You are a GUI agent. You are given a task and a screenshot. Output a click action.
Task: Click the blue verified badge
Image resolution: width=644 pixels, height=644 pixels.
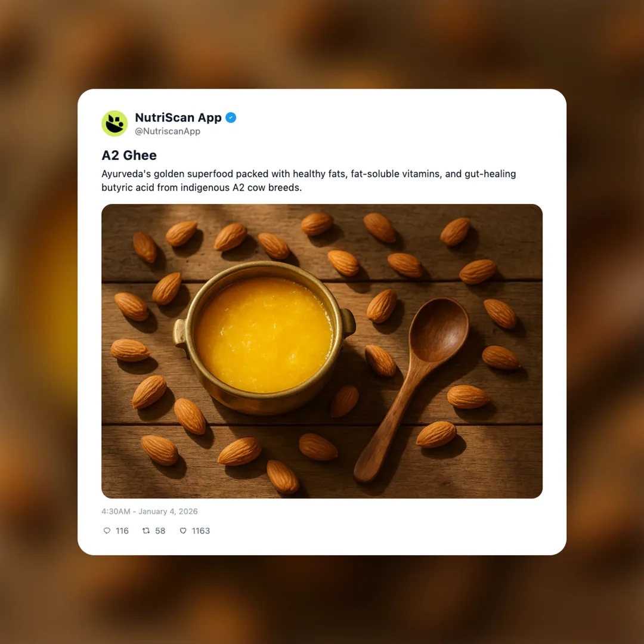click(x=231, y=117)
